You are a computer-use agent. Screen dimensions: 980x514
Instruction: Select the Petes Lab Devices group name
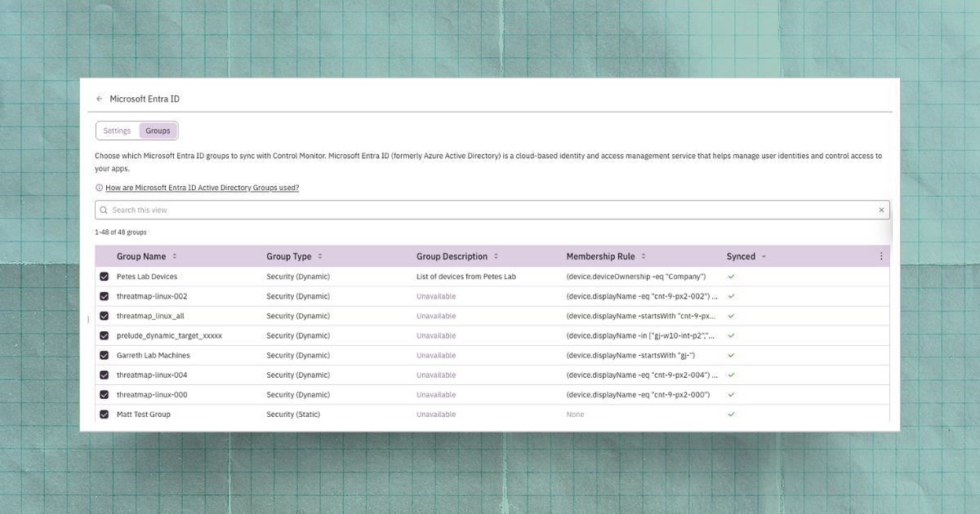pos(147,277)
